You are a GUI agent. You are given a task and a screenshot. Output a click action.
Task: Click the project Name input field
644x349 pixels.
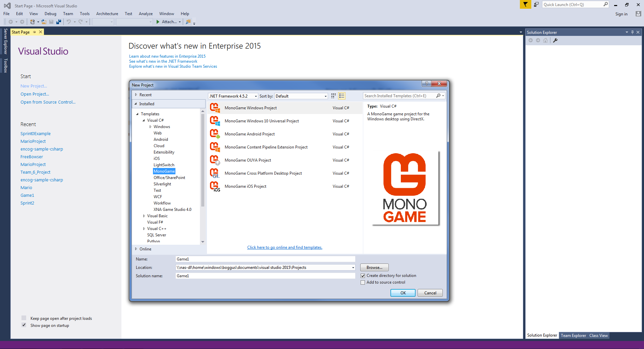tap(265, 259)
